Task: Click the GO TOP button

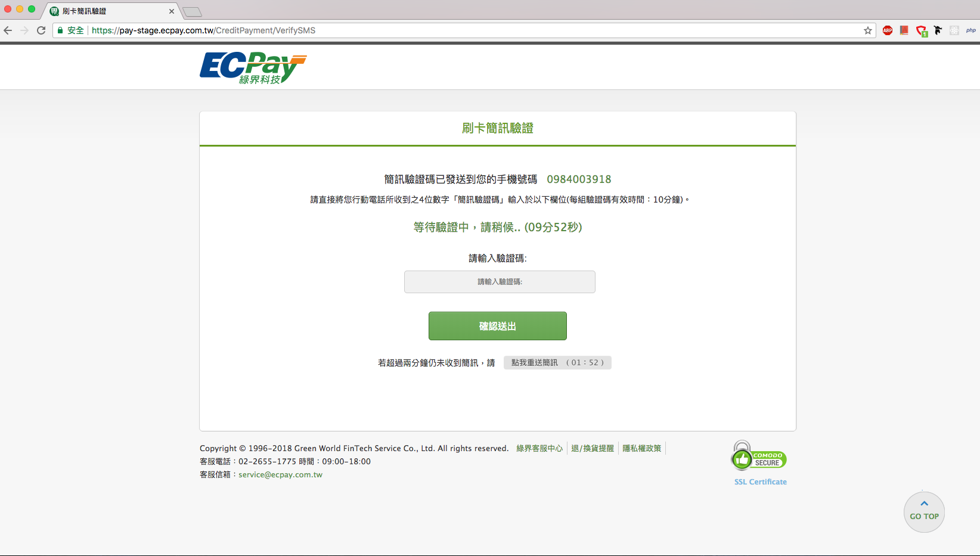Action: pos(924,512)
